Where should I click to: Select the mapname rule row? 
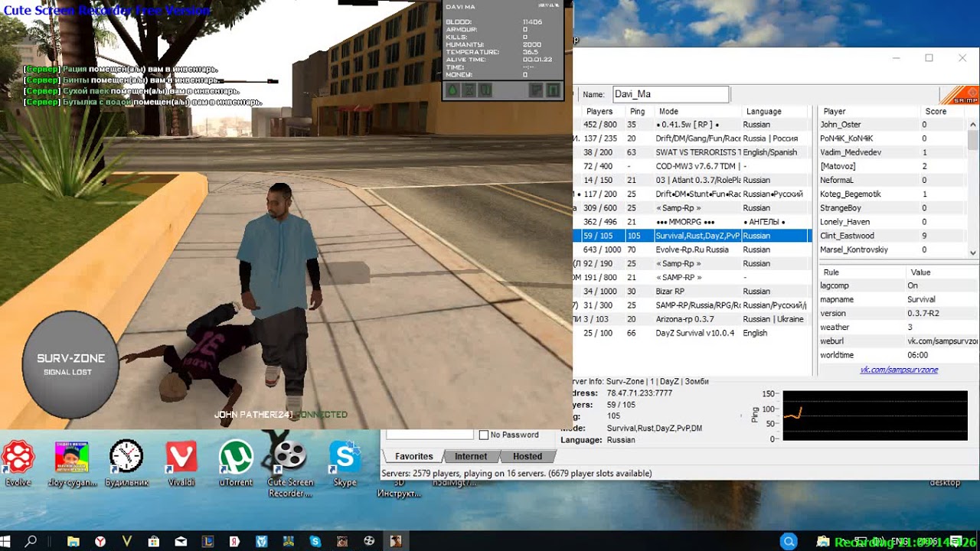[x=898, y=299]
